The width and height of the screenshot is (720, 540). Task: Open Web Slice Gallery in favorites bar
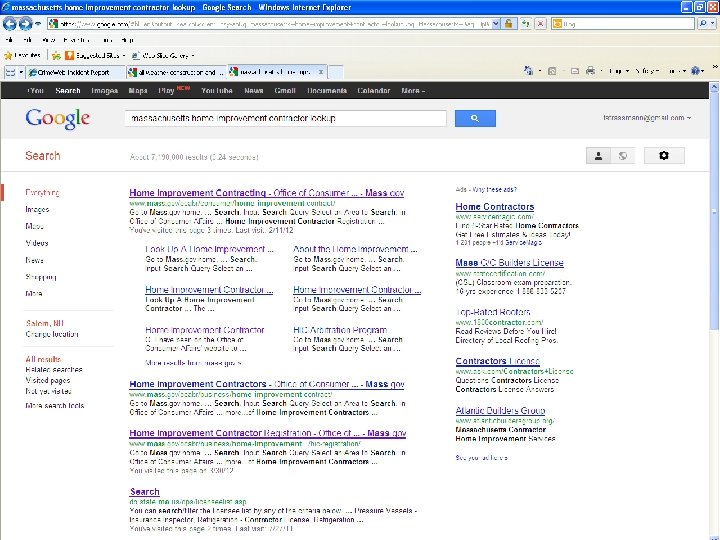[163, 56]
